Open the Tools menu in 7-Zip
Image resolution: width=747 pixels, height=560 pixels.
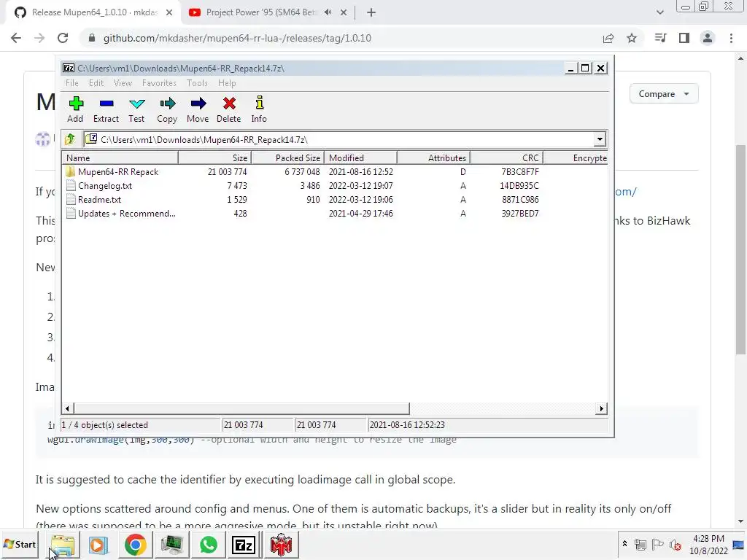(x=197, y=83)
